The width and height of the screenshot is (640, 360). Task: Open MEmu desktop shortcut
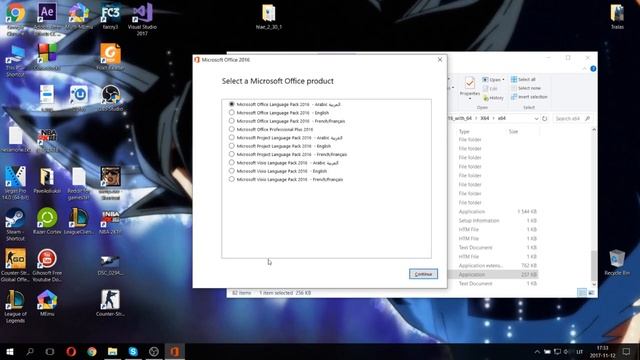[47, 303]
